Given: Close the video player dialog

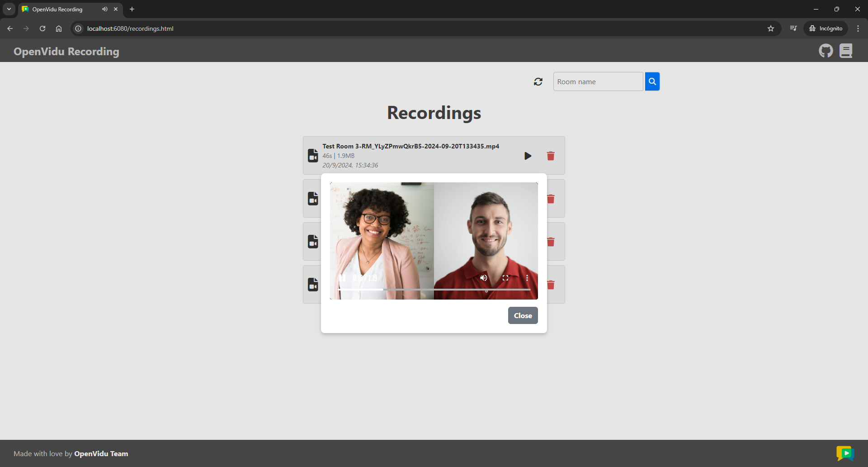Looking at the screenshot, I should pos(523,315).
